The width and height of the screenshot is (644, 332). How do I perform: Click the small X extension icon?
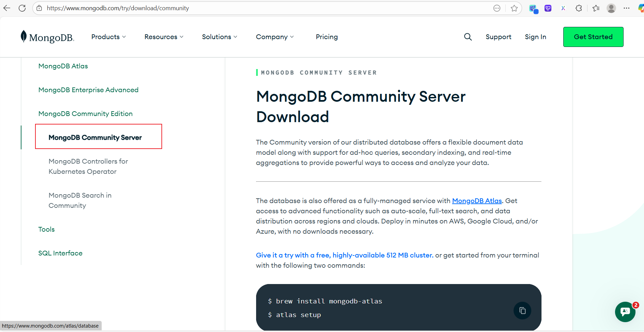pos(563,8)
